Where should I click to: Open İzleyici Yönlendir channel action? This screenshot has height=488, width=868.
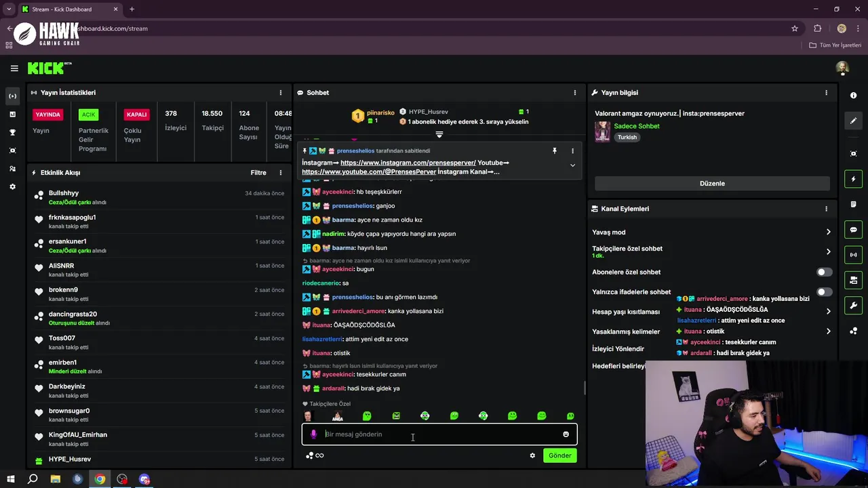(x=618, y=348)
